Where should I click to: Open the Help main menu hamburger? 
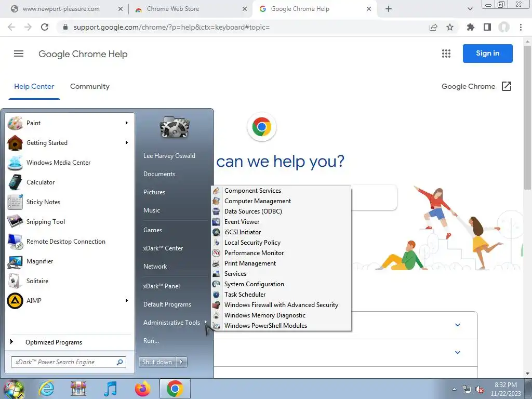[19, 54]
